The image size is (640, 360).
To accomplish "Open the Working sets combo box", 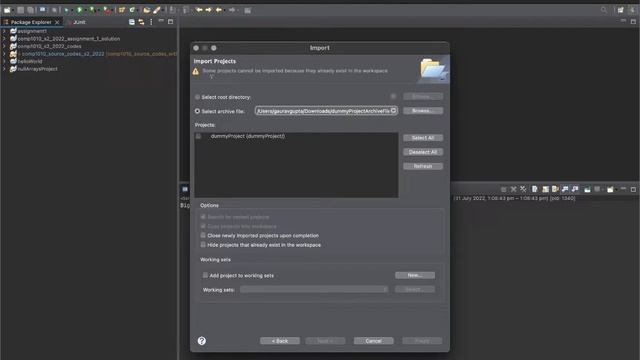I will [313, 289].
